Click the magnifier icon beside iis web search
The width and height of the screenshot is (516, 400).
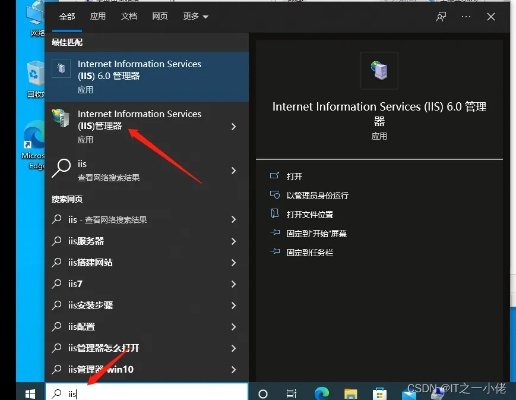tap(61, 168)
